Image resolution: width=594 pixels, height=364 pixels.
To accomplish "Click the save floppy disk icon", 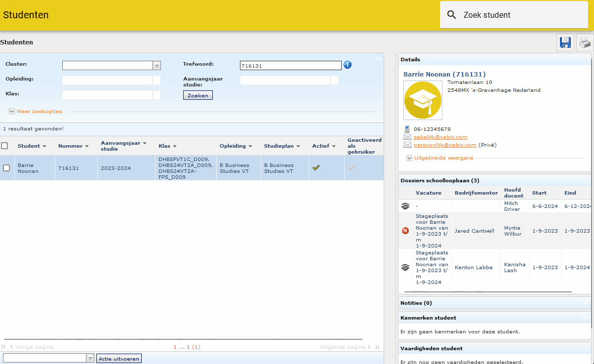I will pos(565,43).
